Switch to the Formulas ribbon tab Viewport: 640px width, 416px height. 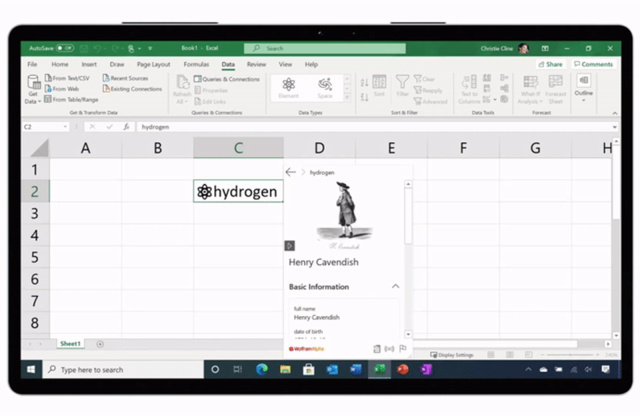click(196, 64)
